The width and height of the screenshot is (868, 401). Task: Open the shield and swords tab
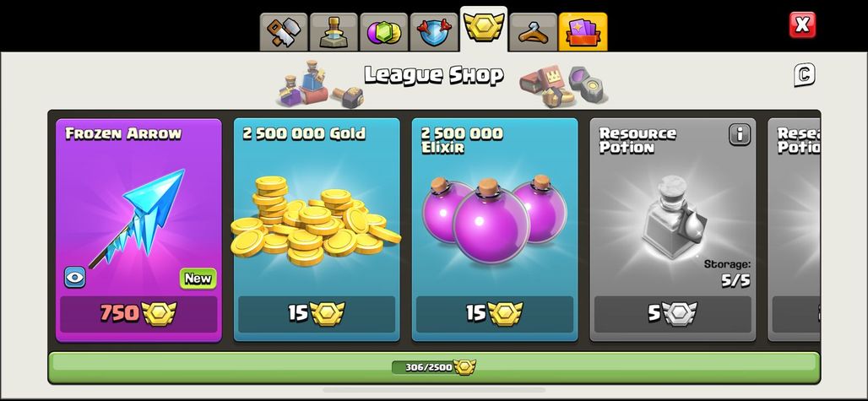(x=434, y=32)
